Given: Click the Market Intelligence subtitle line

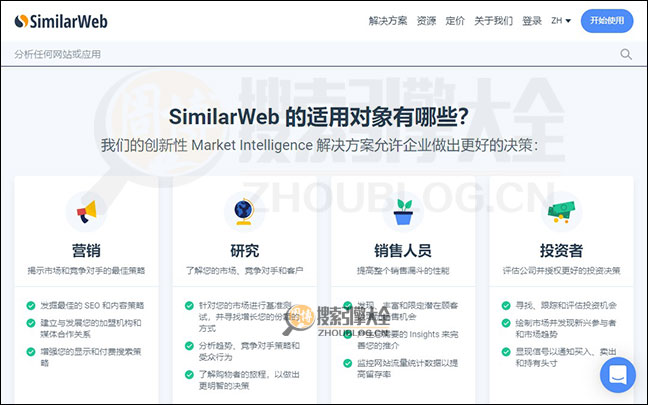Looking at the screenshot, I should (x=319, y=145).
